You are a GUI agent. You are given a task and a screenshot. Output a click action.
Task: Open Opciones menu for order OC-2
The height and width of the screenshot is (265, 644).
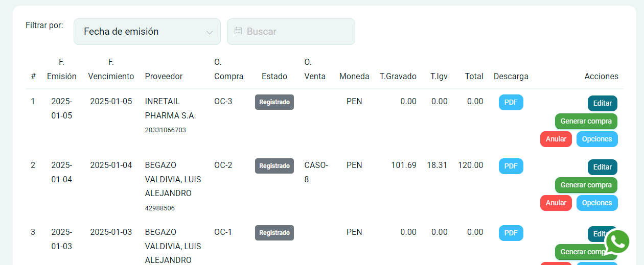pos(596,203)
